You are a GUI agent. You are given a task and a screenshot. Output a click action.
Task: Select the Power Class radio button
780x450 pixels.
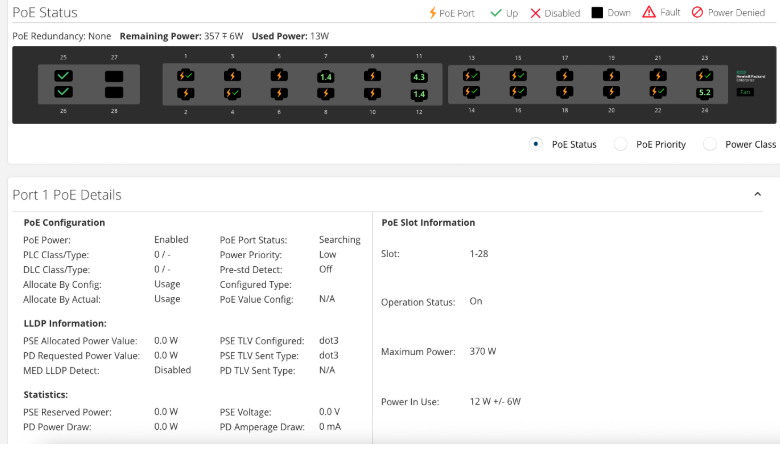point(709,144)
